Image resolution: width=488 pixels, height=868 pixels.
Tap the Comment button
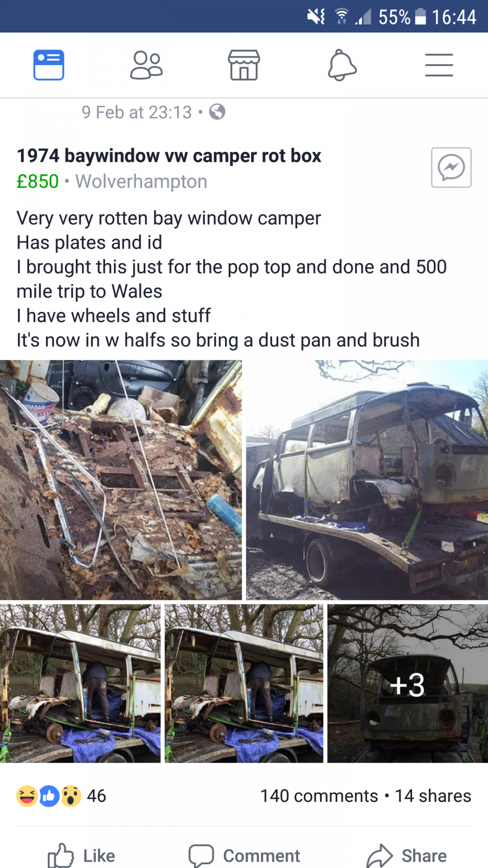coord(244,856)
